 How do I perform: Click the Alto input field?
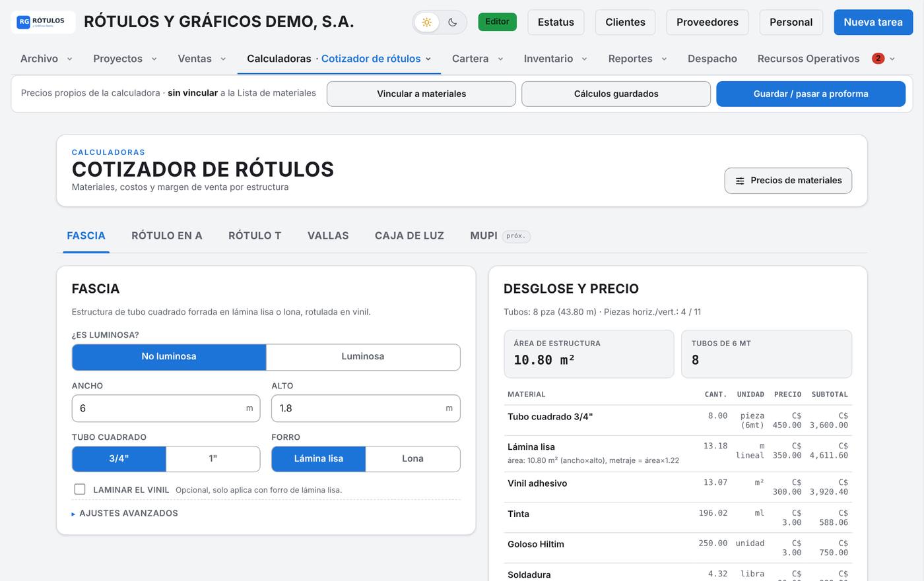pyautogui.click(x=366, y=408)
